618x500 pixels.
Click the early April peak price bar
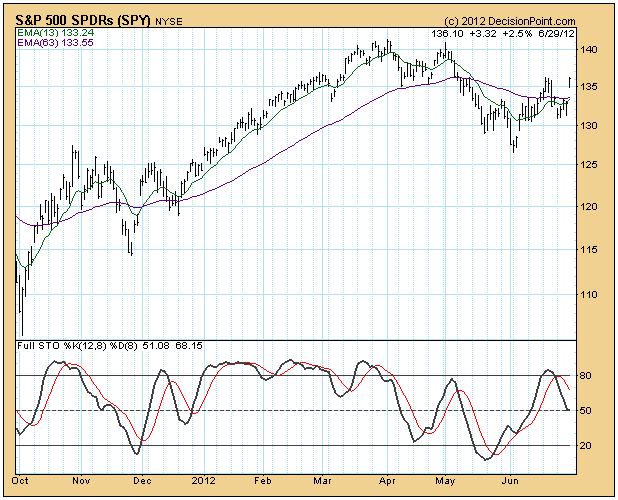(388, 45)
